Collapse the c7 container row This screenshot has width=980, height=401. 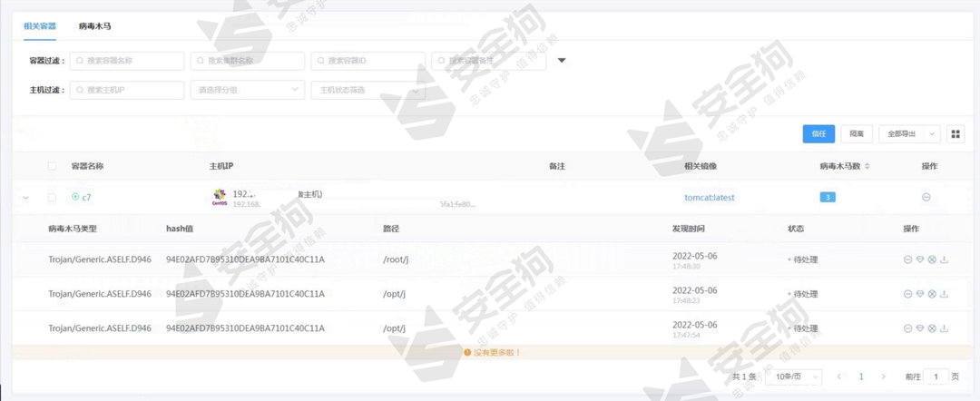[x=25, y=197]
